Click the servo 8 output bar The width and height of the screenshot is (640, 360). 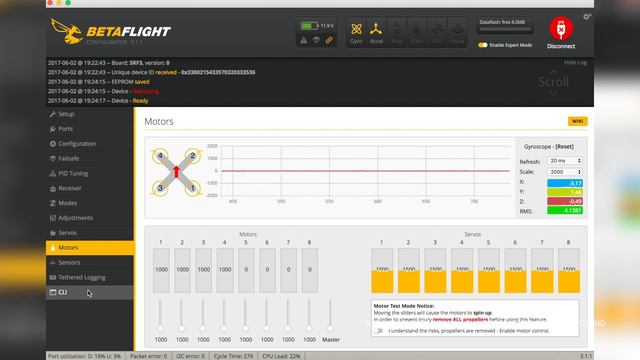coord(569,270)
